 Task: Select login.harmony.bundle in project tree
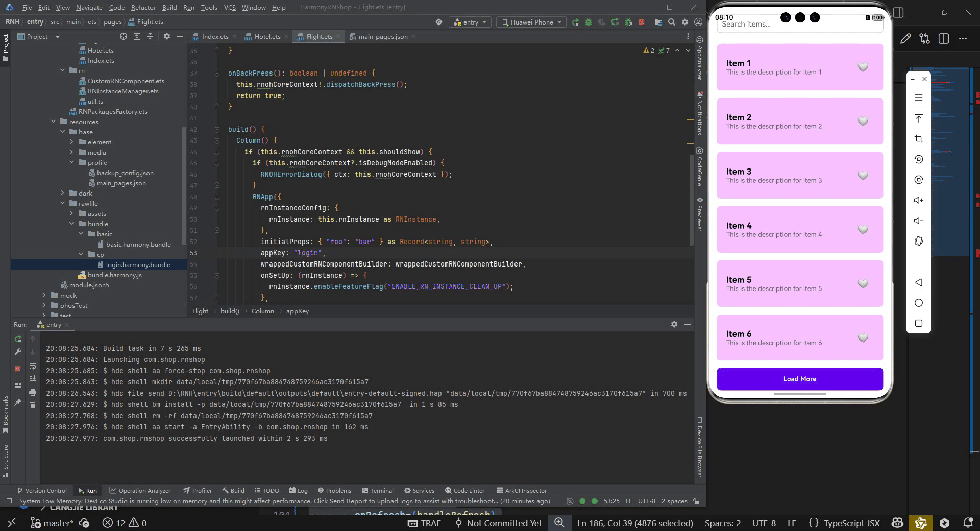(138, 264)
